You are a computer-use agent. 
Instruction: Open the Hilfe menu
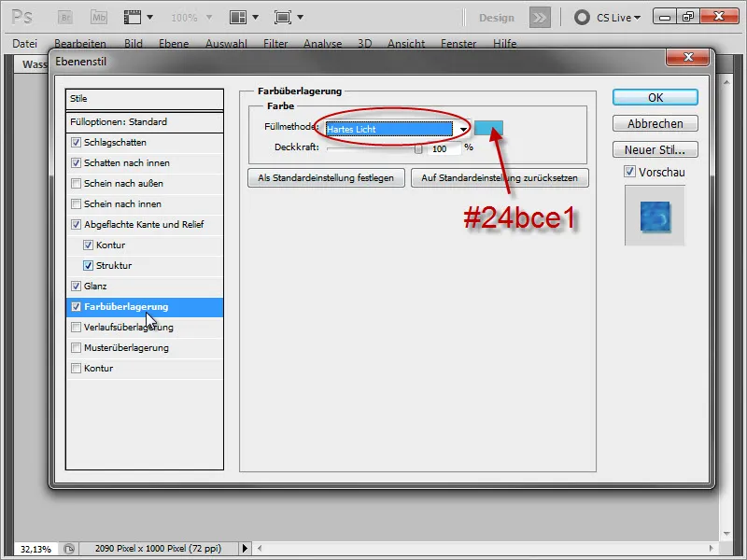(504, 43)
